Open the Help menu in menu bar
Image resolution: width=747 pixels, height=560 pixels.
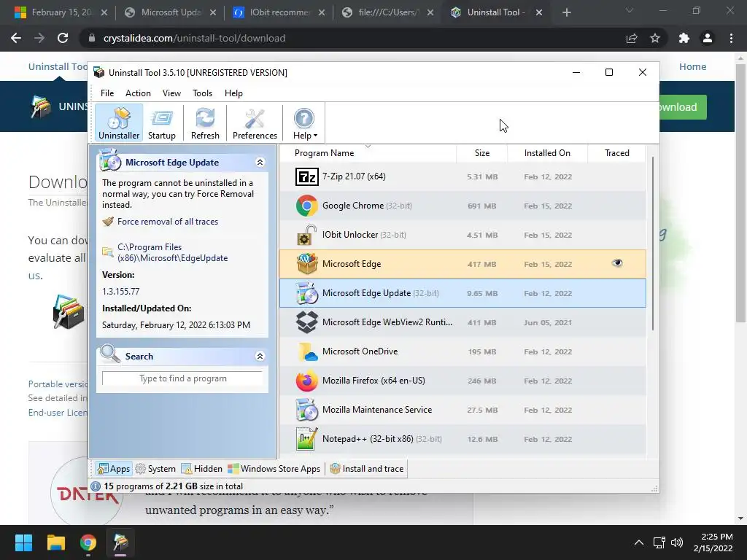tap(233, 93)
